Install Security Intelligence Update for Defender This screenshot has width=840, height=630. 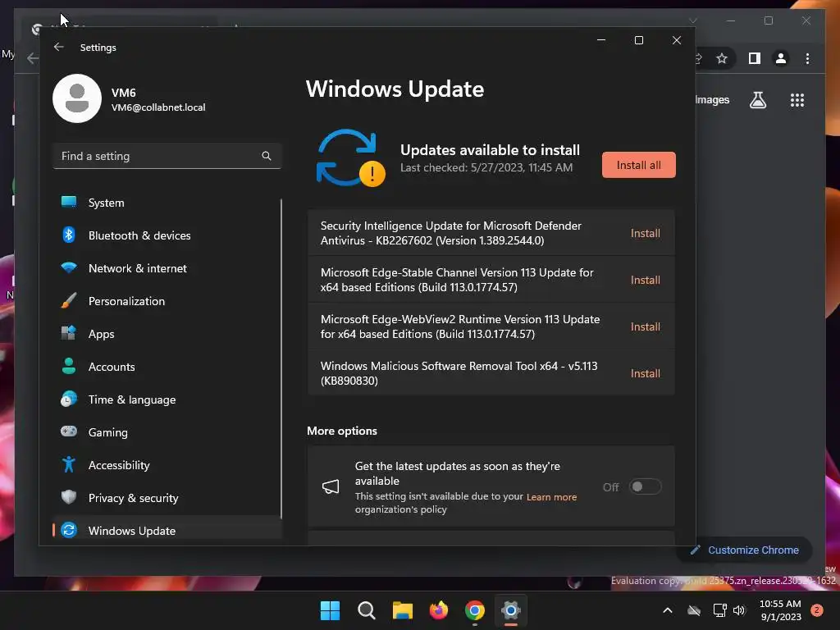[x=645, y=233]
